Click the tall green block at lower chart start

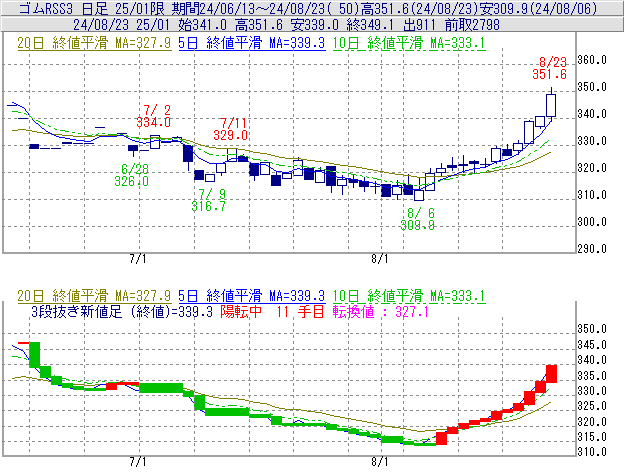pos(35,354)
